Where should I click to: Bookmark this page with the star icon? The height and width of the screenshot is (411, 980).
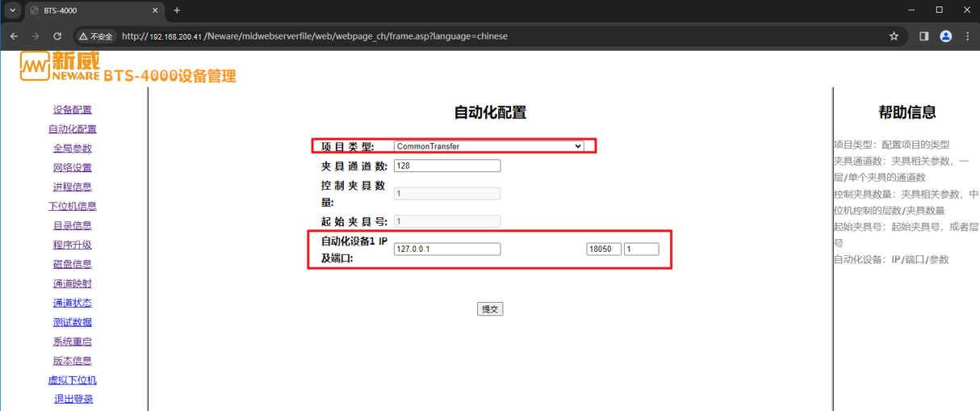pos(894,36)
